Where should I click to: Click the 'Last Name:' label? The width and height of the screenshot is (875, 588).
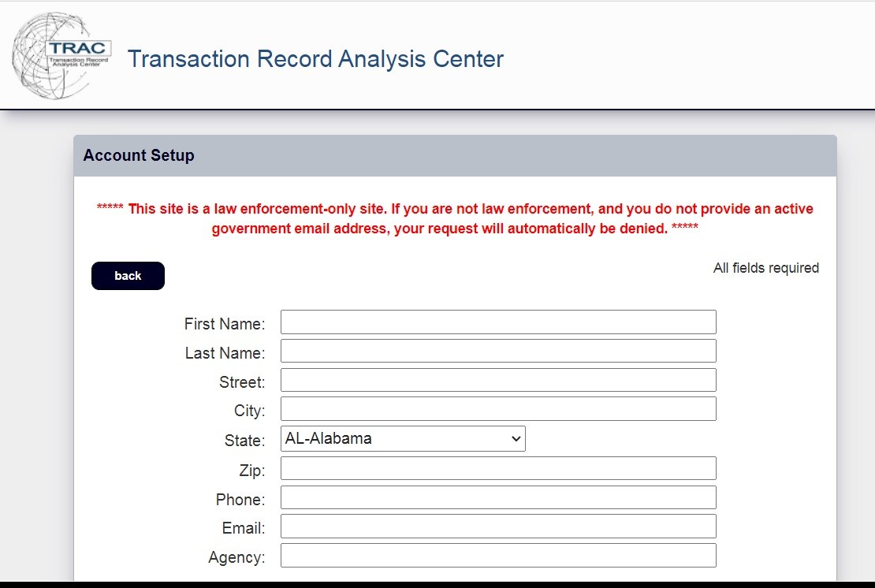pyautogui.click(x=225, y=353)
